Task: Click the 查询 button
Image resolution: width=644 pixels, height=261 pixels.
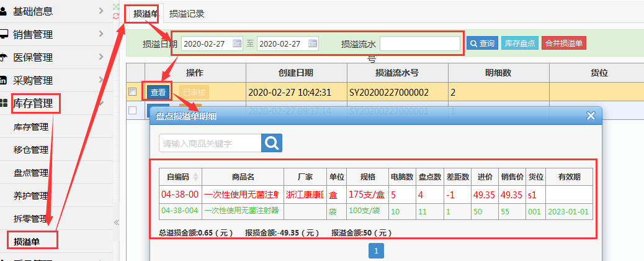Action: coord(482,43)
